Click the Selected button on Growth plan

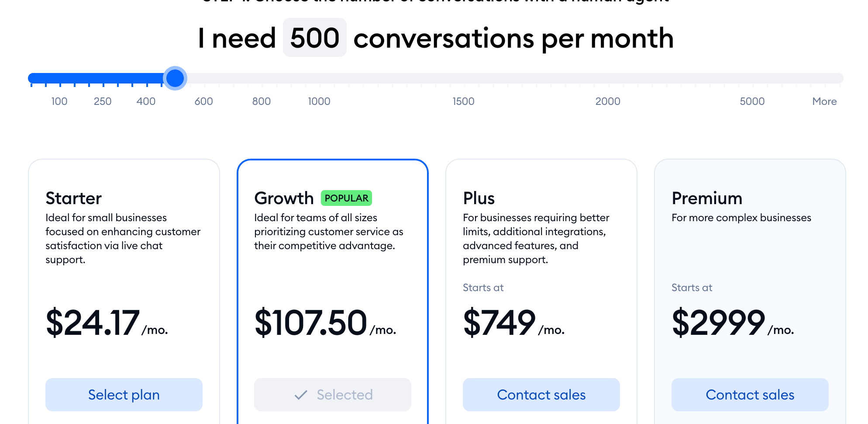332,395
